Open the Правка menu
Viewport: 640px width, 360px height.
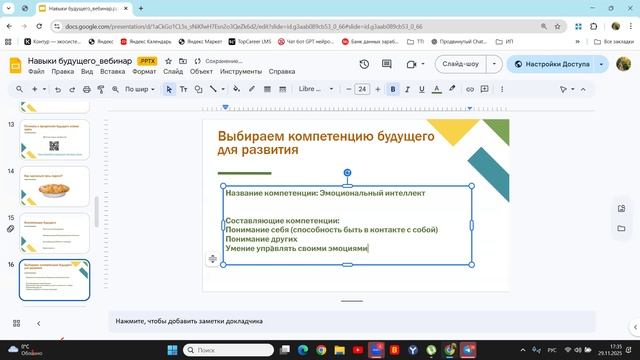[x=62, y=71]
